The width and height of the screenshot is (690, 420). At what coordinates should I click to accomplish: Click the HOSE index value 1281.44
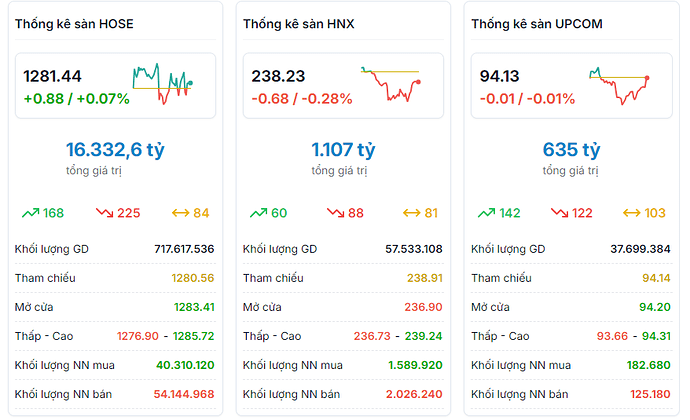[x=53, y=76]
